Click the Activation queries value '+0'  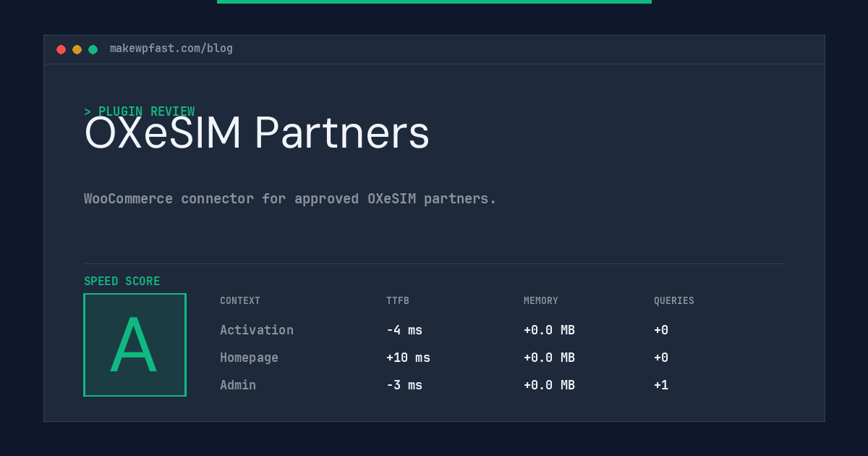pyautogui.click(x=661, y=330)
